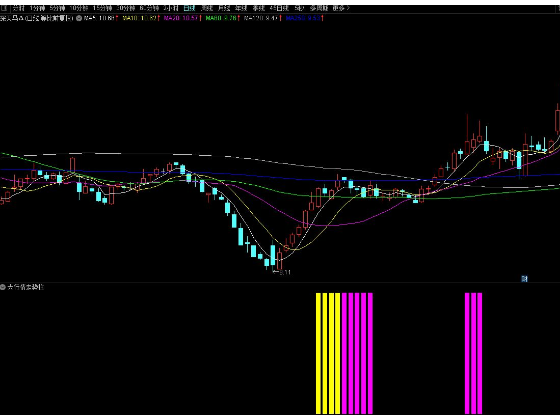Click the MA60 green indicator label
Image resolution: width=560 pixels, height=415 pixels.
pos(222,18)
